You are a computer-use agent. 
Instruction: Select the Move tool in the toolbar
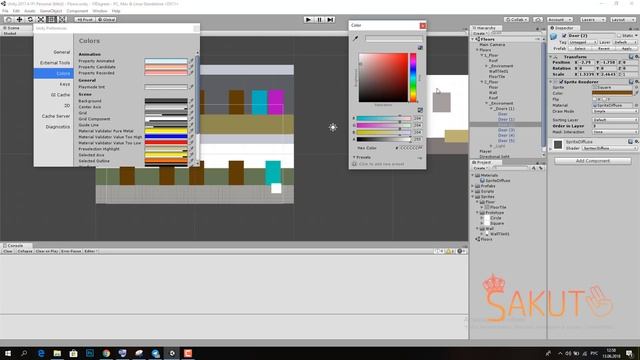coord(19,19)
